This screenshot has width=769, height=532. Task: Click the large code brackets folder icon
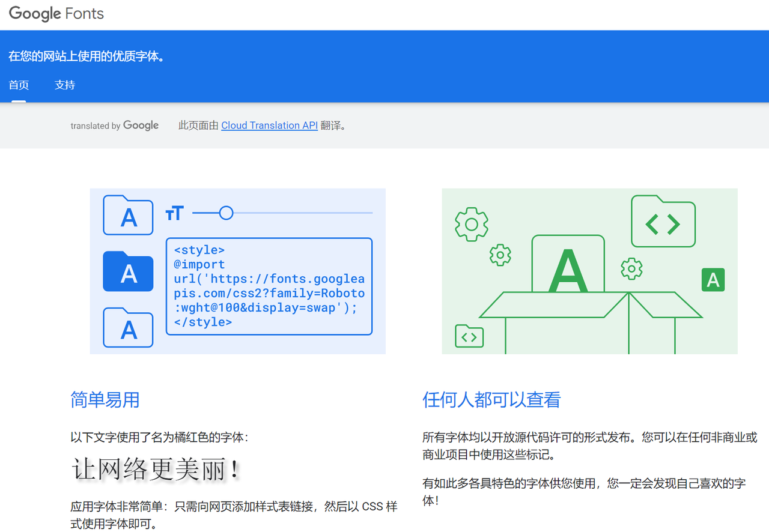click(x=663, y=222)
